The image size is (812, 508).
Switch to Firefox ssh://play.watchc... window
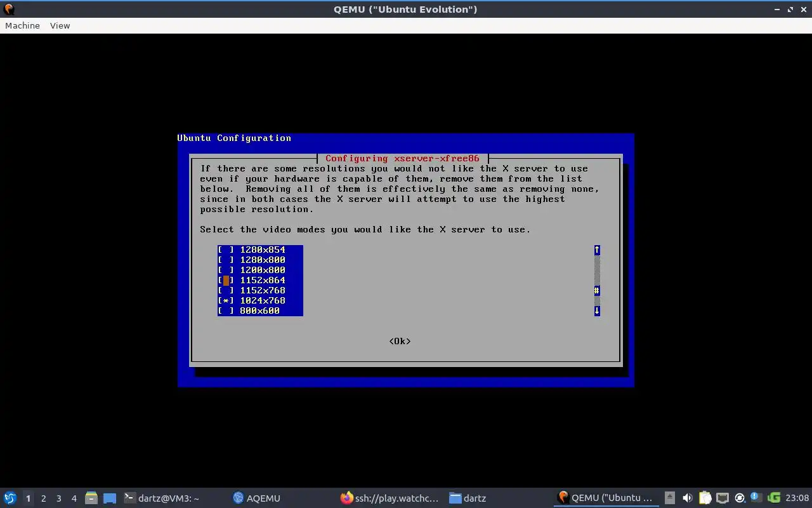click(390, 498)
